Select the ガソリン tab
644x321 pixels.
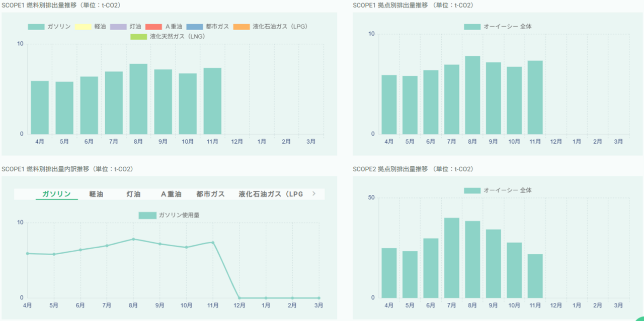click(56, 194)
